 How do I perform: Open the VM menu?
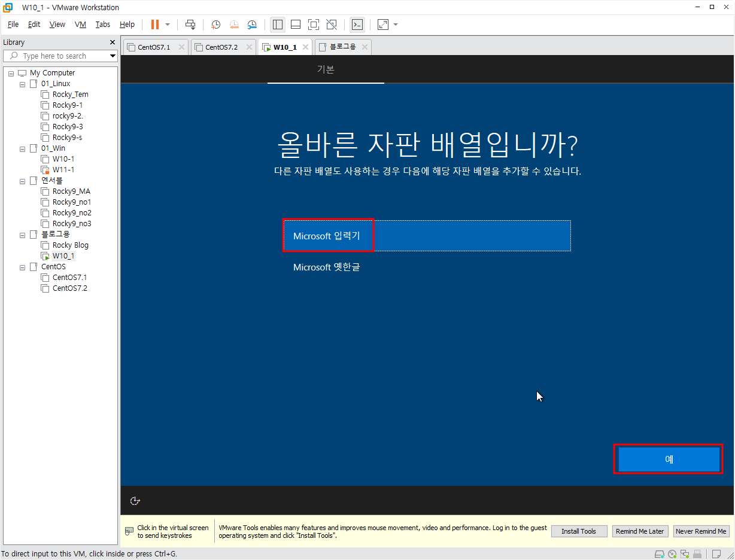tap(81, 25)
